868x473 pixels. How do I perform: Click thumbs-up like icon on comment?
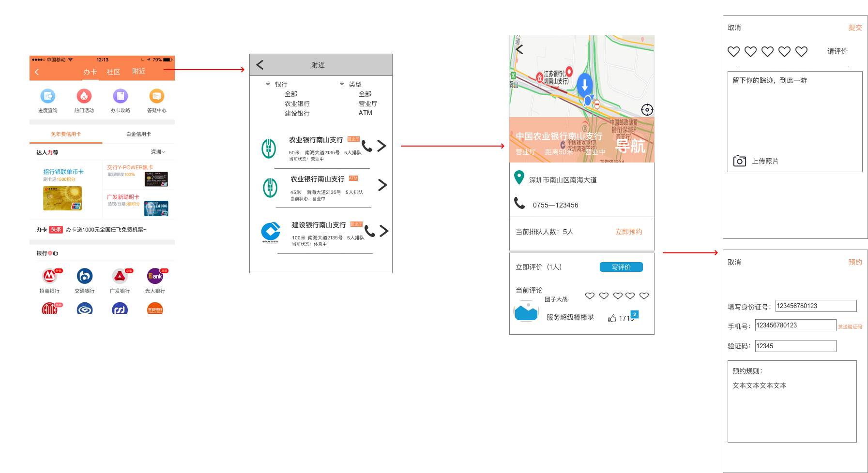pyautogui.click(x=612, y=318)
